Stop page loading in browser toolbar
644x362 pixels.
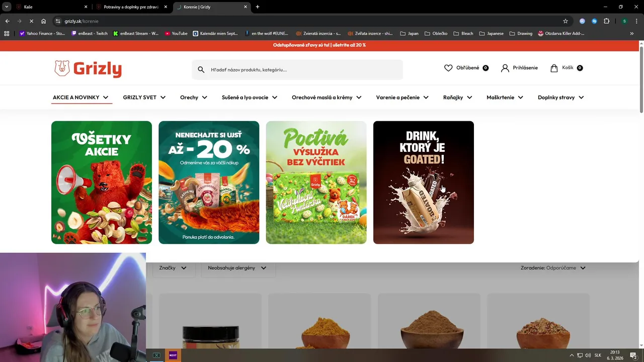[31, 21]
